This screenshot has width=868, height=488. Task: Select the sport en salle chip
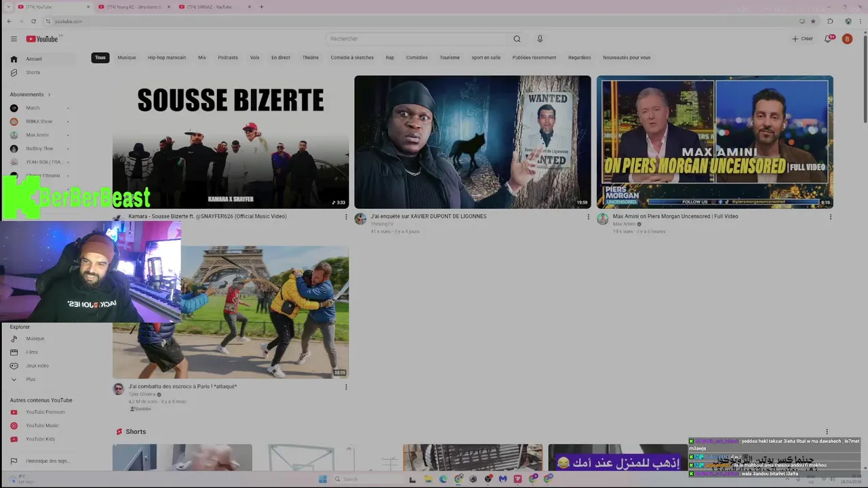(x=486, y=58)
